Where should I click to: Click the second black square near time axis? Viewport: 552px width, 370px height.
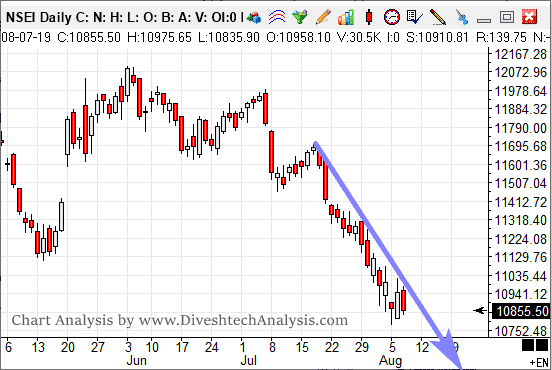pos(542,345)
